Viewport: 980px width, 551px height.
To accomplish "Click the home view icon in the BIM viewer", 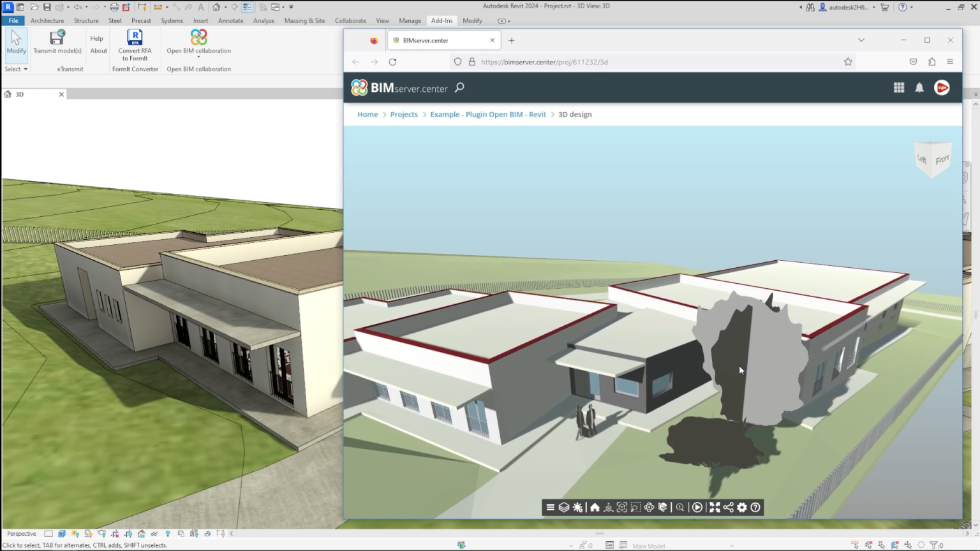I will click(x=595, y=507).
